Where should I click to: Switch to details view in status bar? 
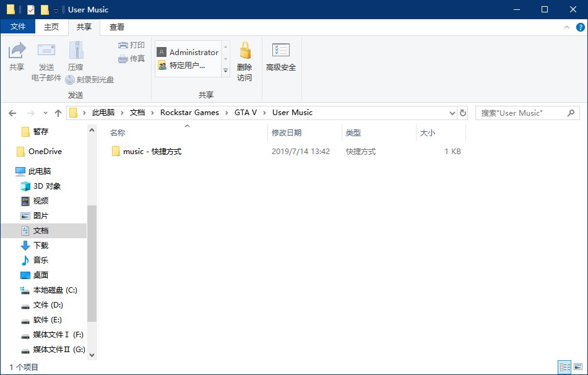(x=564, y=367)
